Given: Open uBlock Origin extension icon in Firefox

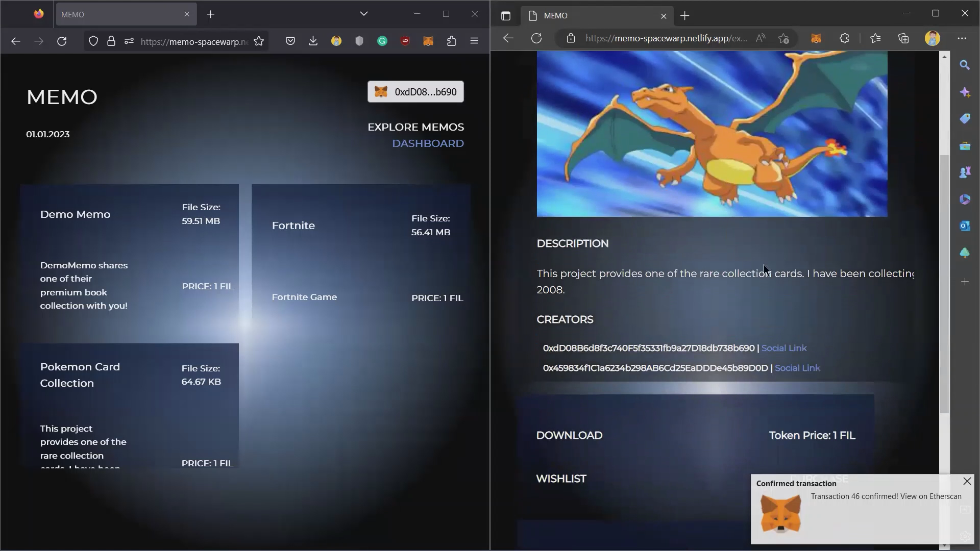Looking at the screenshot, I should (x=405, y=41).
